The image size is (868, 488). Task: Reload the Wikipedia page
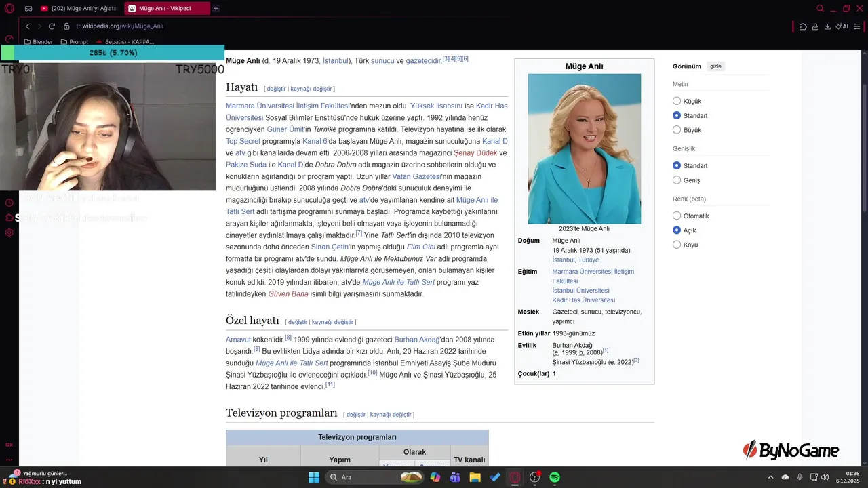(52, 26)
